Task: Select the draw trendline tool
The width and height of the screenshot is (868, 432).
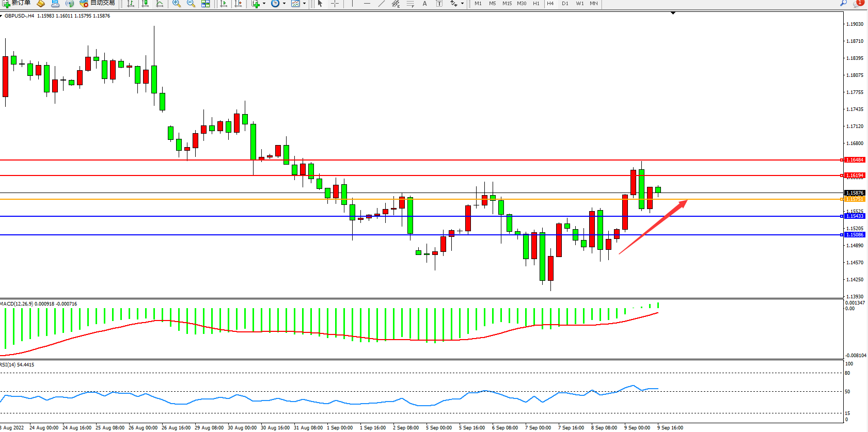Action: [381, 4]
